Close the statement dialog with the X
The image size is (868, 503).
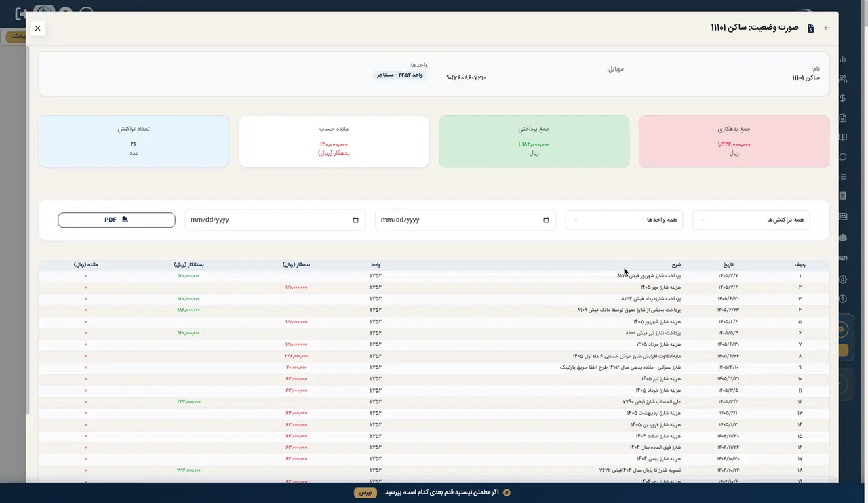[37, 28]
